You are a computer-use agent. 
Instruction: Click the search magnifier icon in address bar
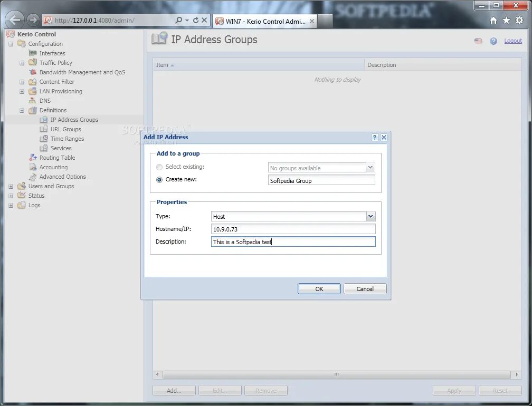point(178,21)
